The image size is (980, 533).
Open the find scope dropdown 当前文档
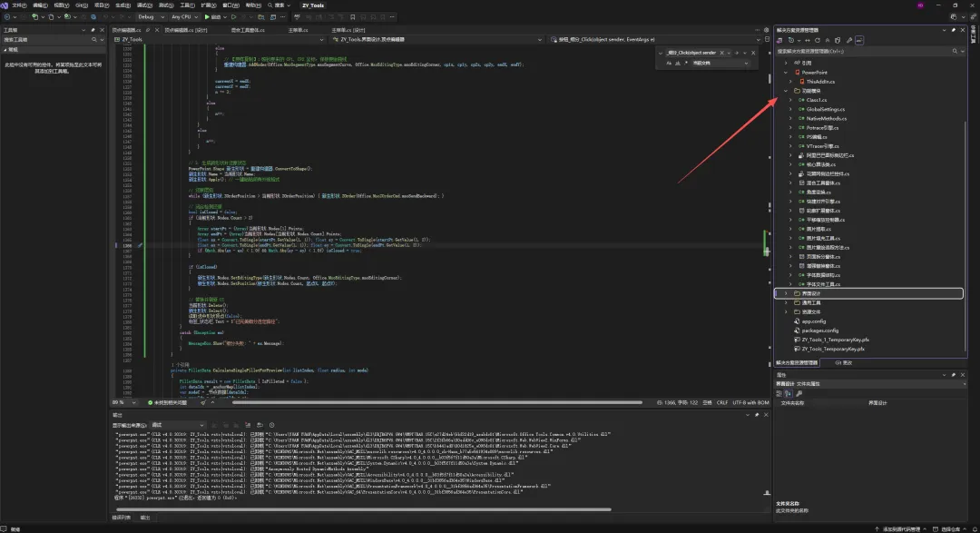(720, 64)
